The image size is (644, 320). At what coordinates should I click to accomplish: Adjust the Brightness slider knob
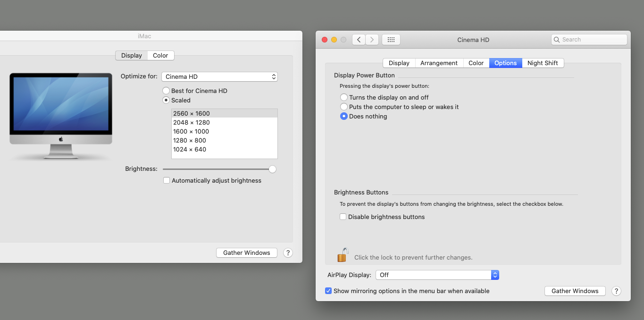(272, 169)
